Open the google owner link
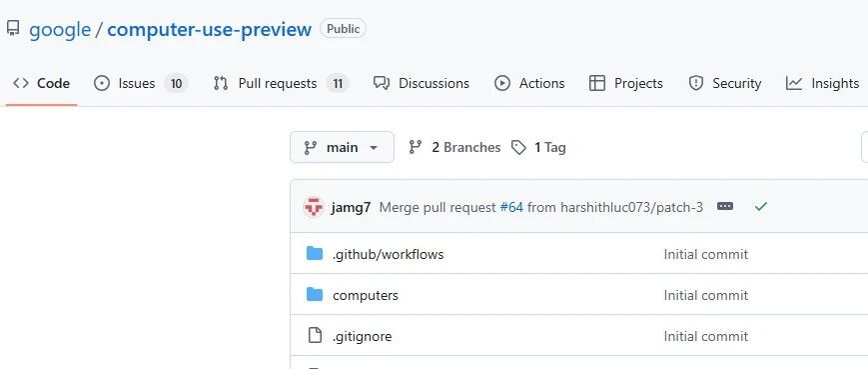Image resolution: width=868 pixels, height=369 pixels. click(x=60, y=29)
